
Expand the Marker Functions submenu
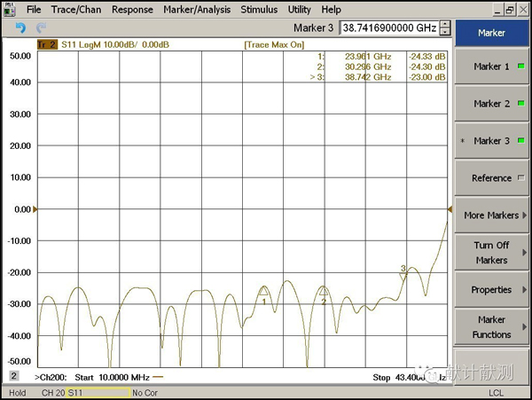click(491, 327)
